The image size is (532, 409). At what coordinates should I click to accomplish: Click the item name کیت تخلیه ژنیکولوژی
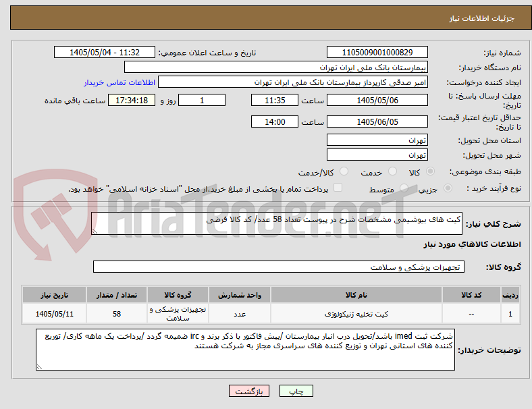click(356, 314)
